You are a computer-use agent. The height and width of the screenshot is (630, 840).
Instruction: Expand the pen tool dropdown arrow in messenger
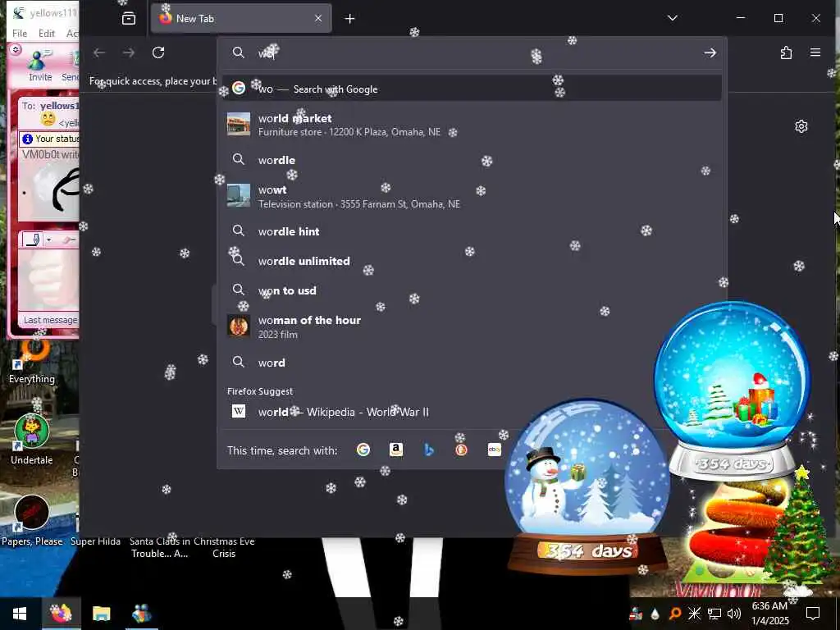coord(48,240)
